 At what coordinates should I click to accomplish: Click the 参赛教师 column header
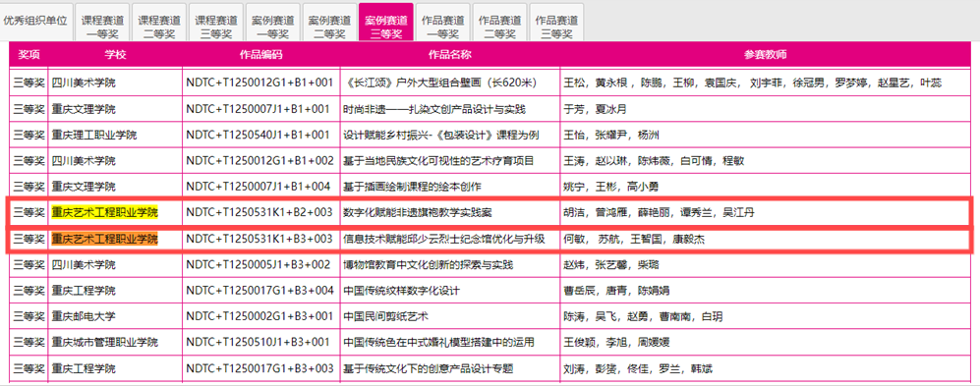coord(766,54)
